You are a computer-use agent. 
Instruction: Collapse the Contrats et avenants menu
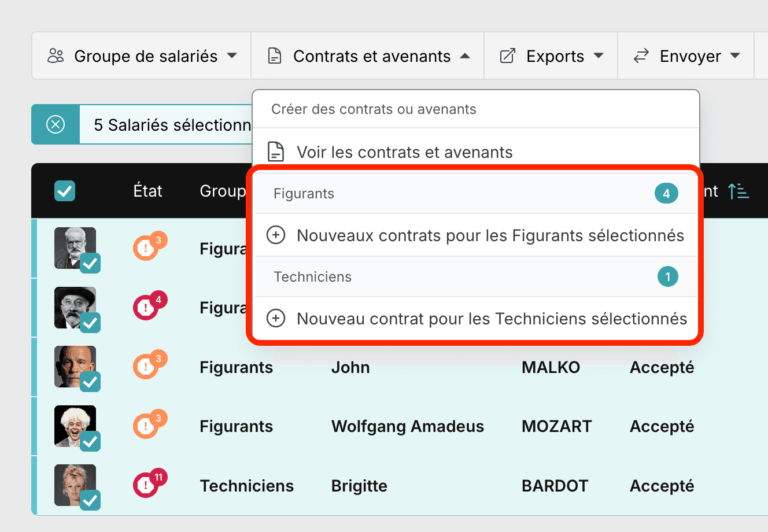(368, 56)
